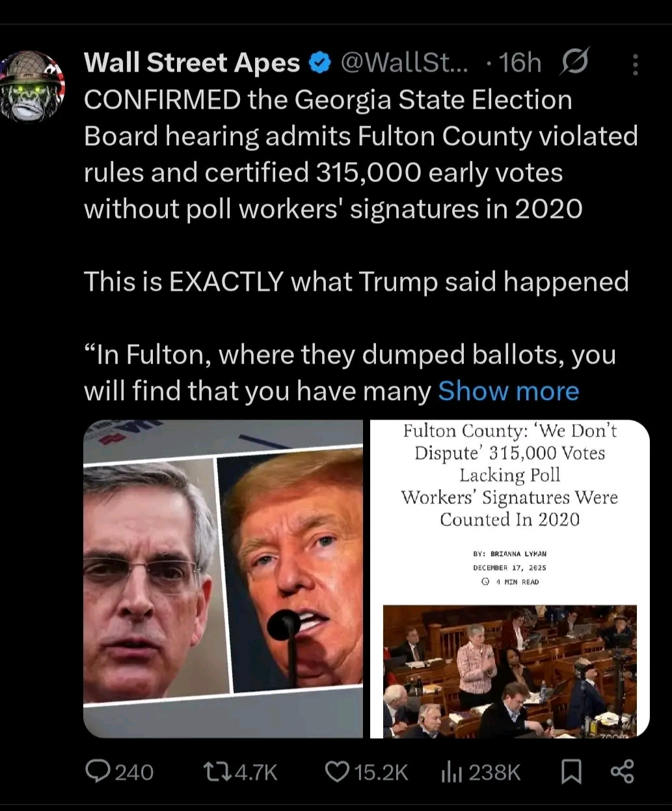This screenshot has width=672, height=811.
Task: Open the Fulton County article screenshot
Action: point(510,579)
